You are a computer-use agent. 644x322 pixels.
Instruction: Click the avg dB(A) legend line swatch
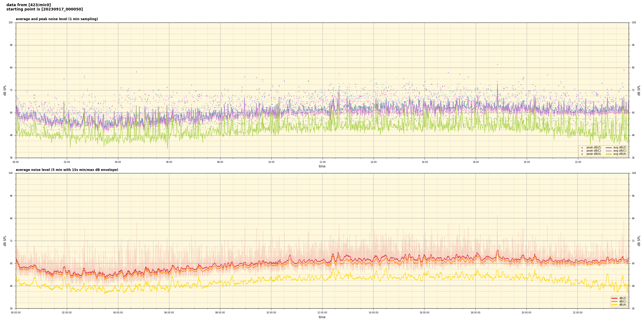[609, 154]
